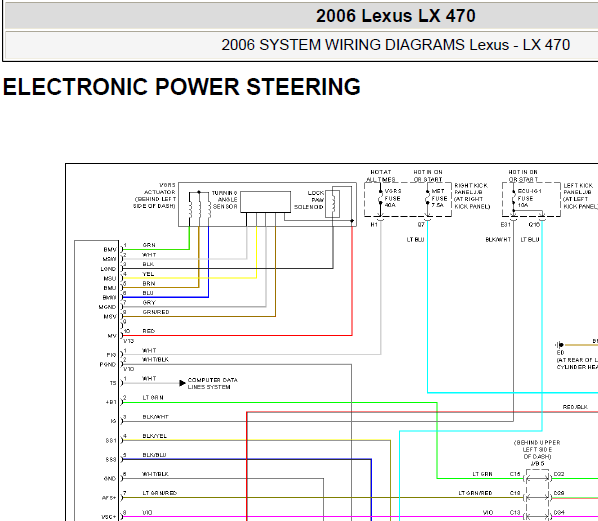Select the "RED" wire label on pin 10
Viewport: 598px width, 521px height.
(149, 331)
